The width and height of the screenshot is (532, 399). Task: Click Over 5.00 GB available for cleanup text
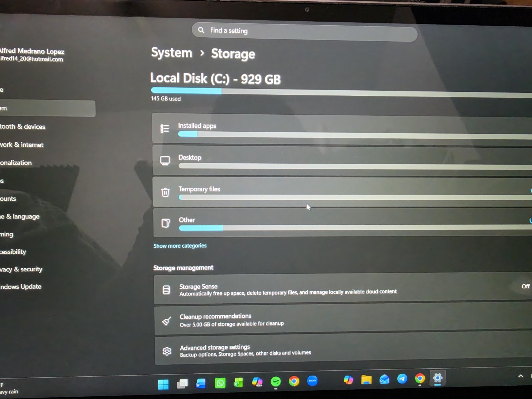pyautogui.click(x=232, y=324)
